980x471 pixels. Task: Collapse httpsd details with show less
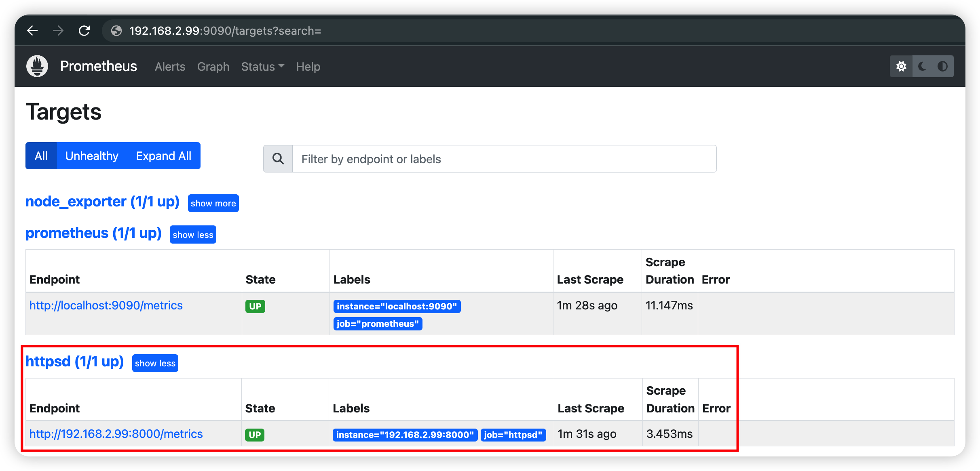154,363
